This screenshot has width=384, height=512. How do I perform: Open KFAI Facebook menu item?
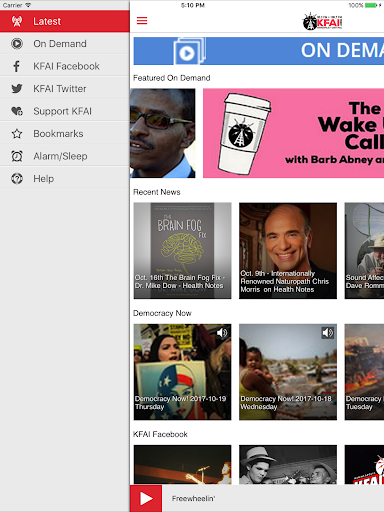(x=65, y=66)
